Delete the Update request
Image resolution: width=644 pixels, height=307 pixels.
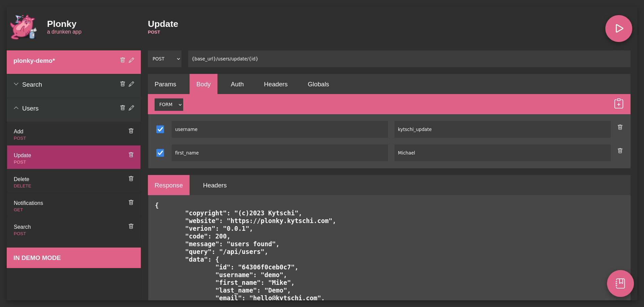tap(131, 155)
